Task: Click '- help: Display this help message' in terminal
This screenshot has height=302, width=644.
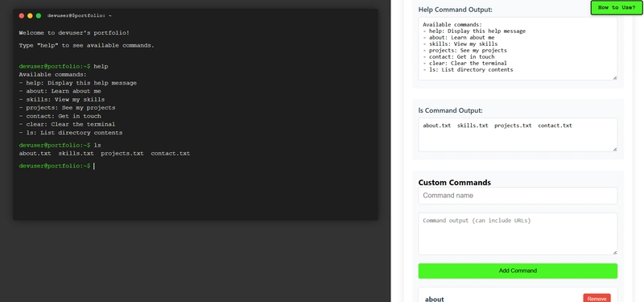Action: click(77, 83)
